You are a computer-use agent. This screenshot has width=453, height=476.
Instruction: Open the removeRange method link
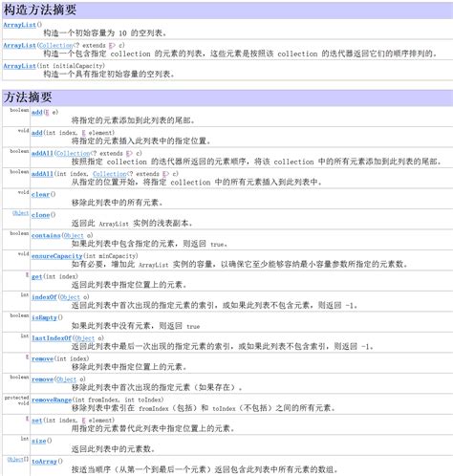[x=52, y=400]
